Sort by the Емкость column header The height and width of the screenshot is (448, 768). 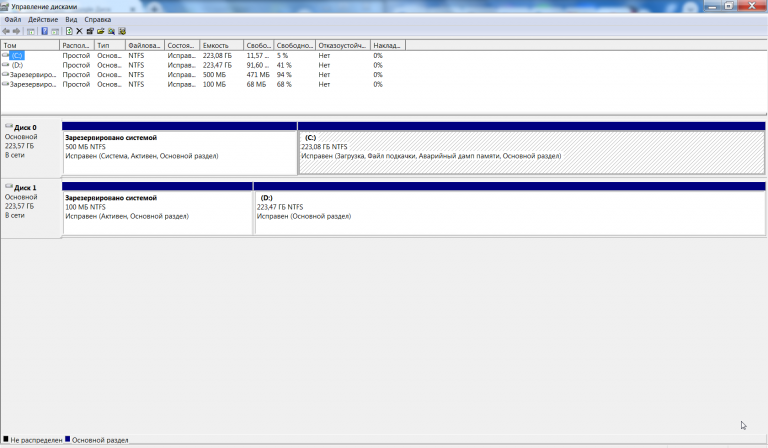pos(222,45)
